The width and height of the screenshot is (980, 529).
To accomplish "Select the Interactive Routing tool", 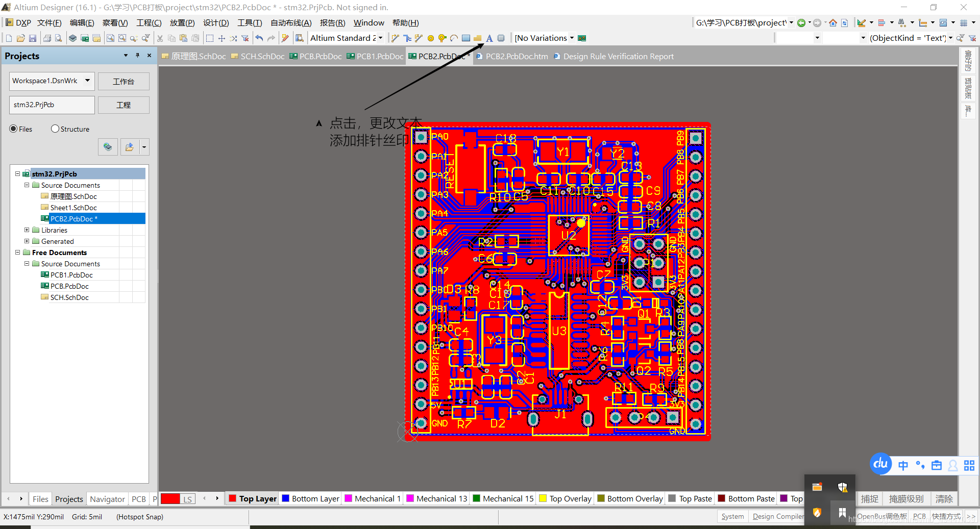I will point(395,38).
